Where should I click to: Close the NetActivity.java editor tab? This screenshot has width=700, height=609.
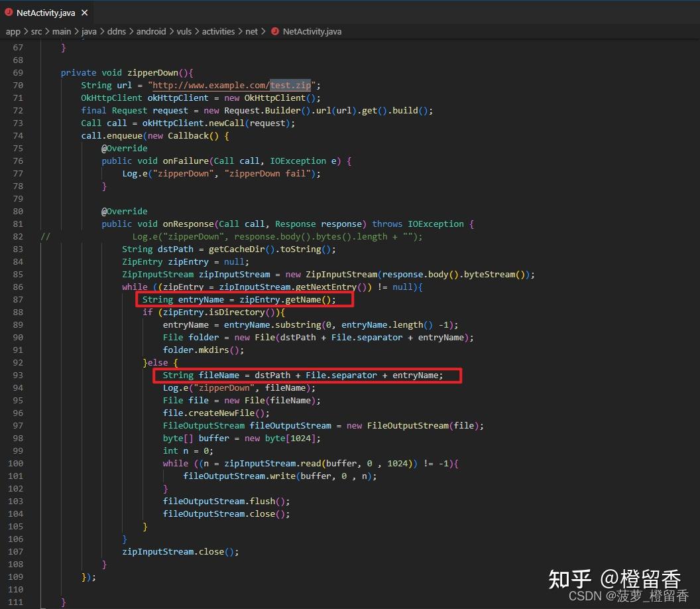coord(84,11)
